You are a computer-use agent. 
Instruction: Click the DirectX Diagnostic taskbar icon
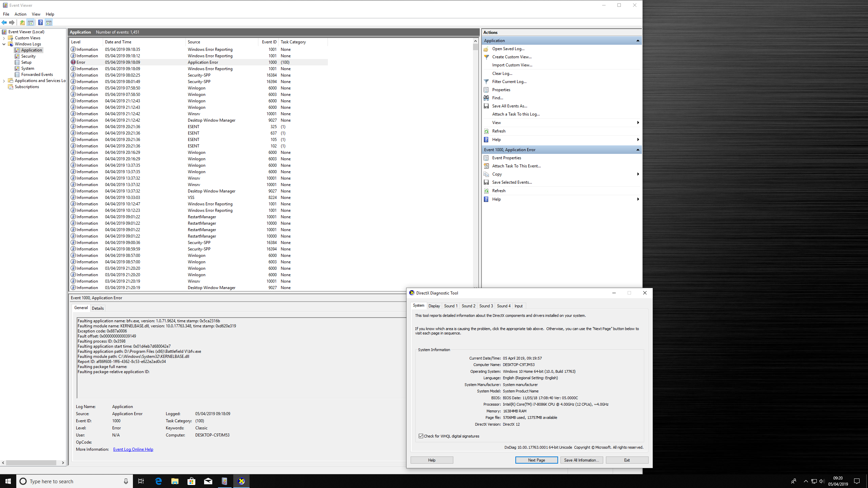point(241,481)
